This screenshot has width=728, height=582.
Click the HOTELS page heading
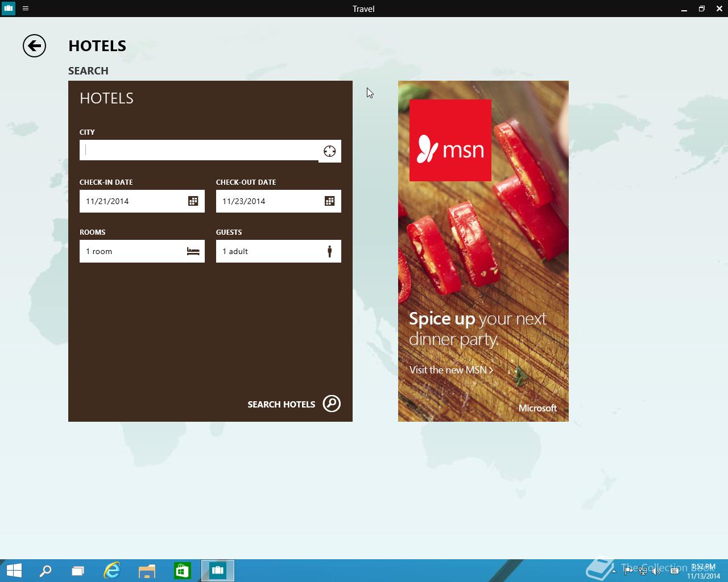coord(97,46)
